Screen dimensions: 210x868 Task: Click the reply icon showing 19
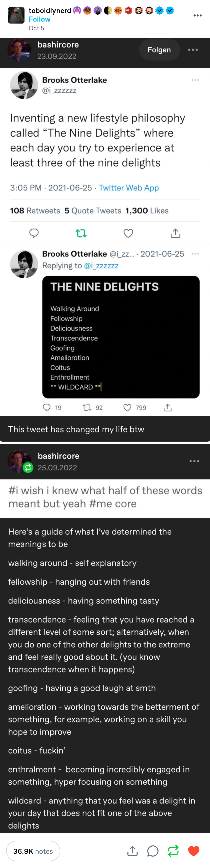47,408
